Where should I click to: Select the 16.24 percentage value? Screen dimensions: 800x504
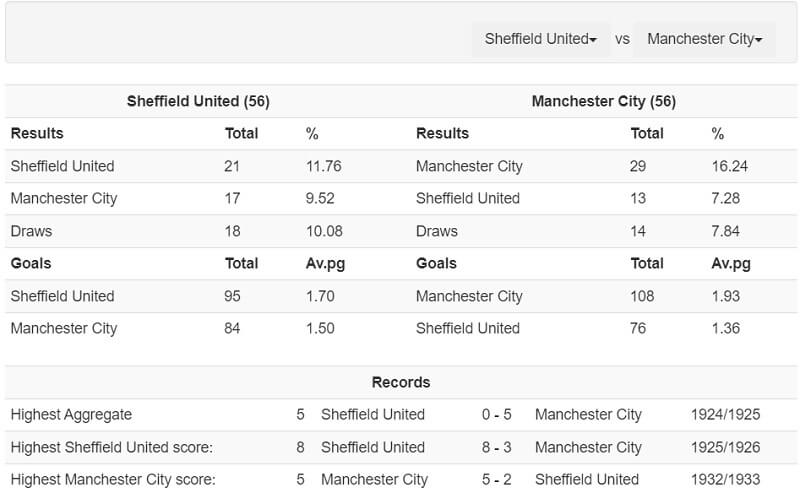(730, 166)
